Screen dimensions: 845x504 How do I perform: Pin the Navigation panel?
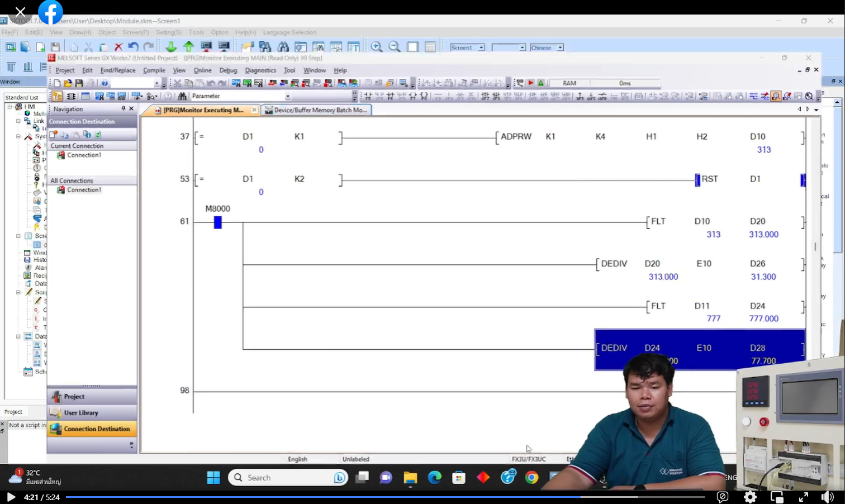point(124,109)
